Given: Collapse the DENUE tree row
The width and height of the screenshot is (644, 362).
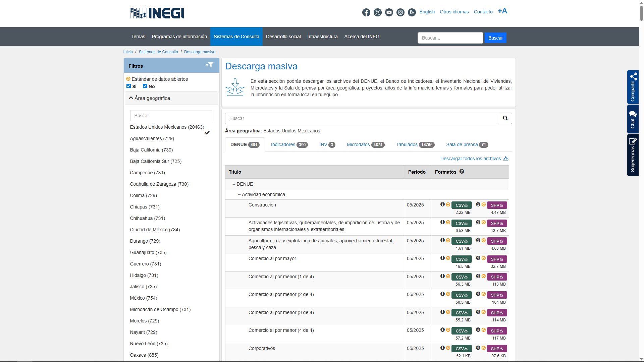Looking at the screenshot, I should (234, 184).
